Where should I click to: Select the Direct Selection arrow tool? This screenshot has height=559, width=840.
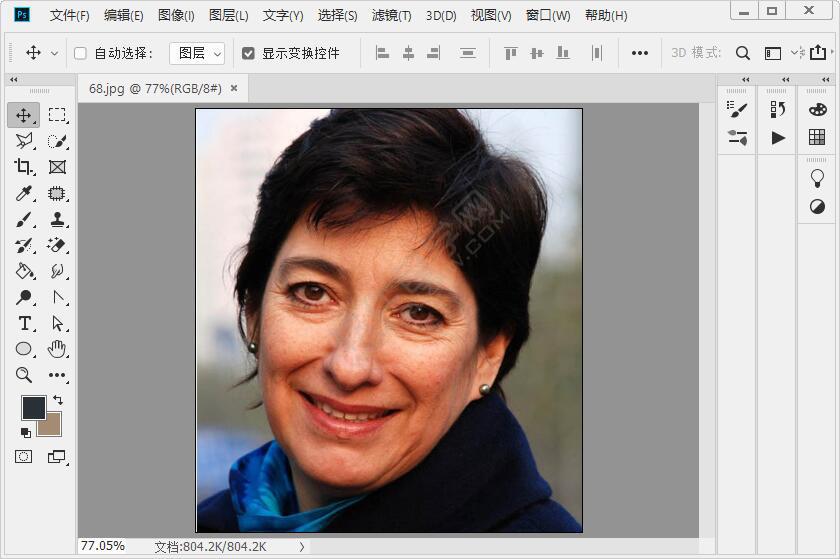coord(57,323)
